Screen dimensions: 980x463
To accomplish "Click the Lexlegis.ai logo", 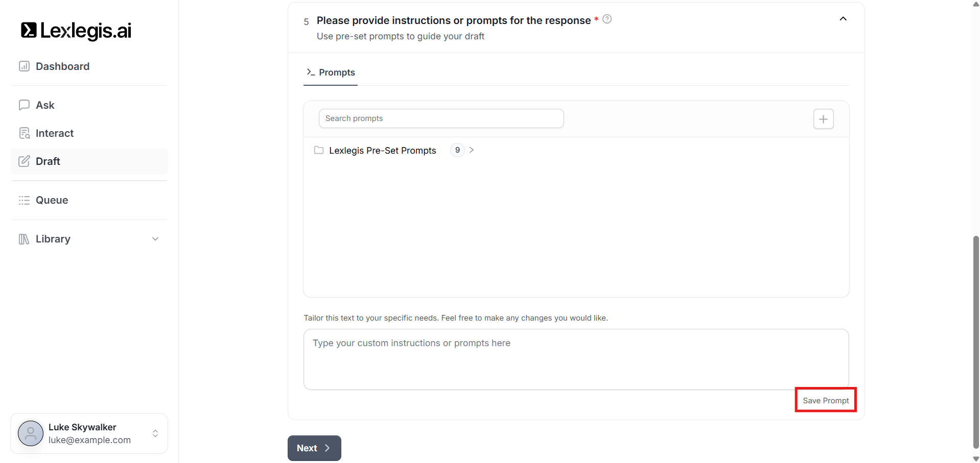I will [76, 31].
